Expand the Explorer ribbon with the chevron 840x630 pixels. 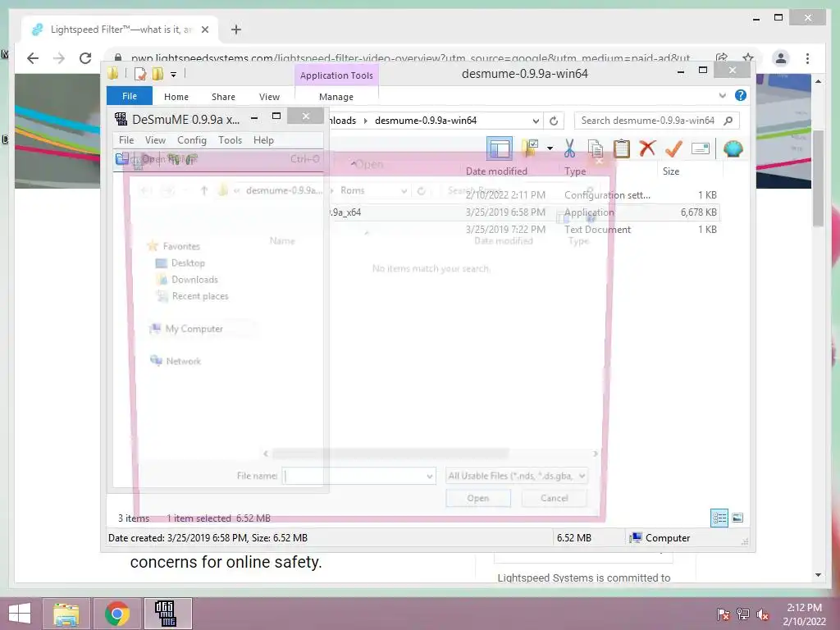[722, 96]
